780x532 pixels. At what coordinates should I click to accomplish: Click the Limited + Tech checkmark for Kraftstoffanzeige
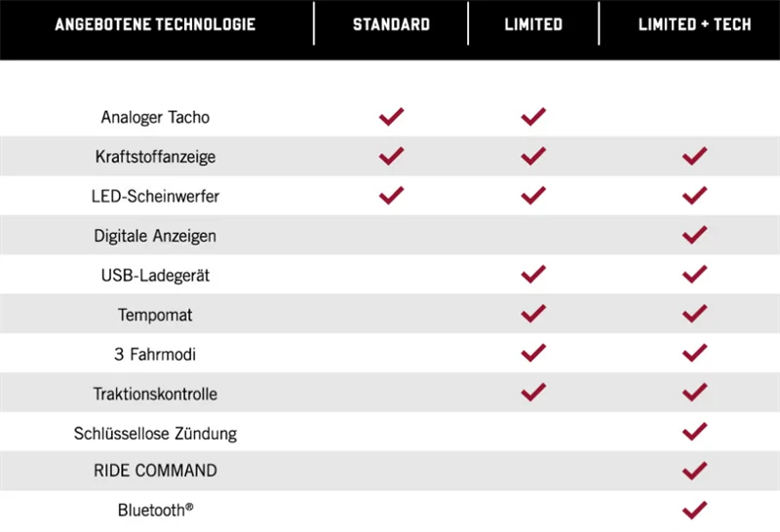click(694, 156)
